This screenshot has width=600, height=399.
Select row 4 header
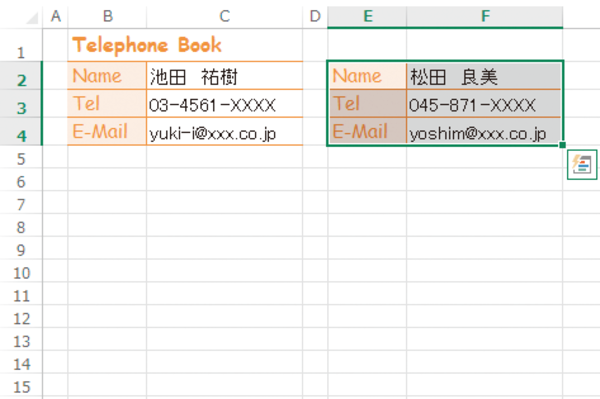pyautogui.click(x=21, y=131)
